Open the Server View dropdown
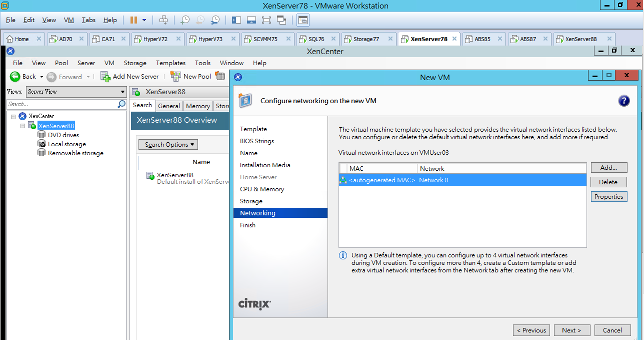644x340 pixels. [x=76, y=92]
